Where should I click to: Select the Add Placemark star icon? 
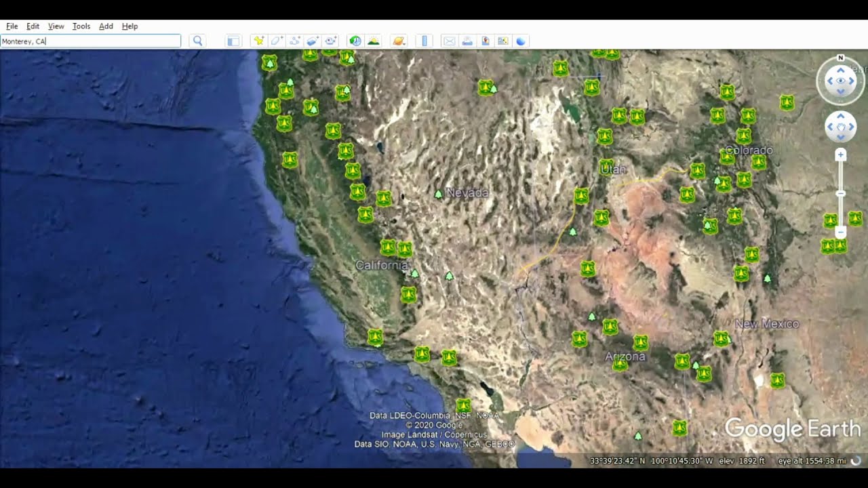(258, 41)
